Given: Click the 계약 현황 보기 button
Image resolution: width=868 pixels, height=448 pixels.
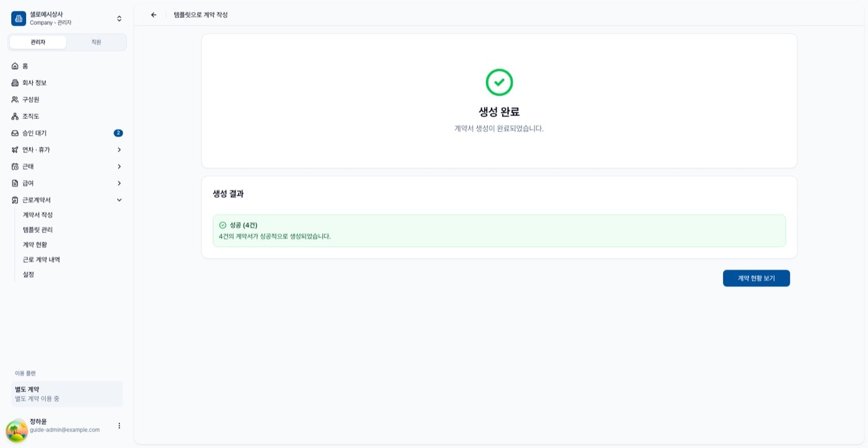Looking at the screenshot, I should click(x=756, y=278).
